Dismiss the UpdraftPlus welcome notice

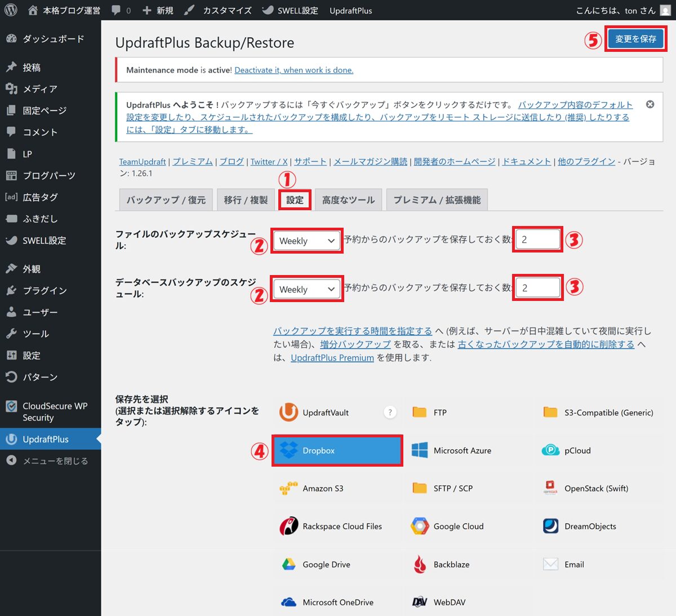650,104
